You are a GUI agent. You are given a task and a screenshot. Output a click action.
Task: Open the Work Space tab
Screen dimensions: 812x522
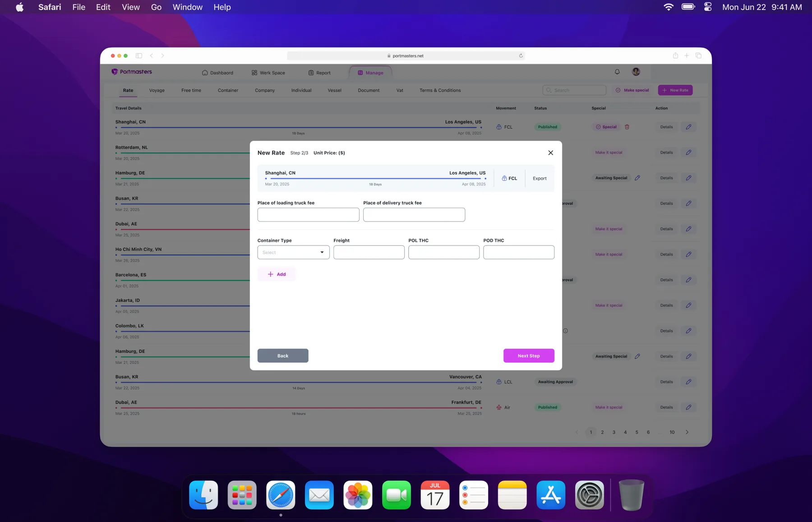(x=268, y=73)
